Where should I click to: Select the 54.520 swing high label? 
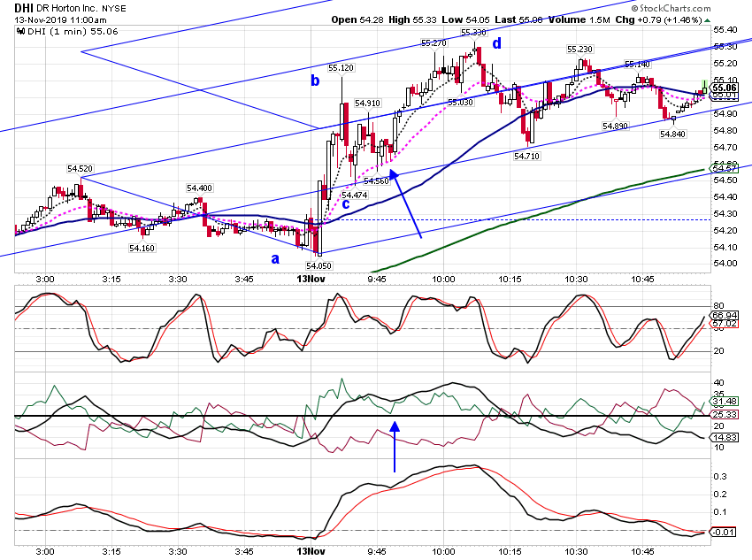[x=81, y=168]
